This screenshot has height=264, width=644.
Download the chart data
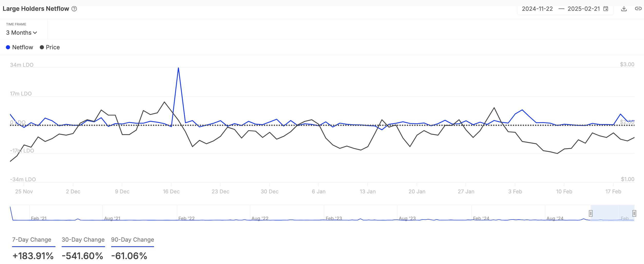624,9
